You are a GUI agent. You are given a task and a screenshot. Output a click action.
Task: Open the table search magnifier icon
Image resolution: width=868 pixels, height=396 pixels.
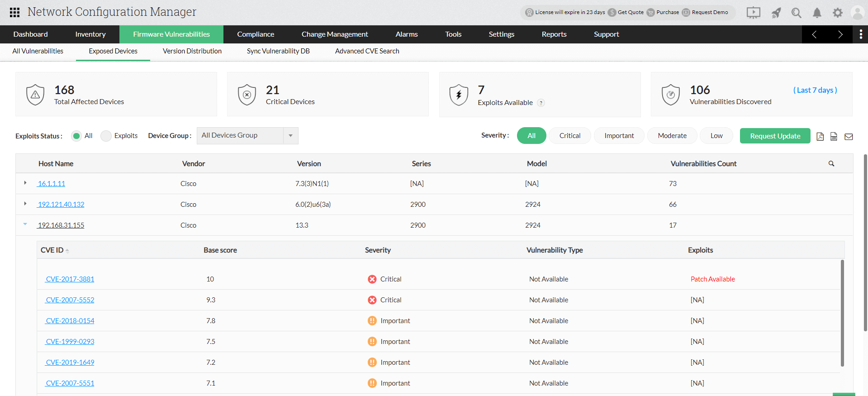[x=831, y=164]
